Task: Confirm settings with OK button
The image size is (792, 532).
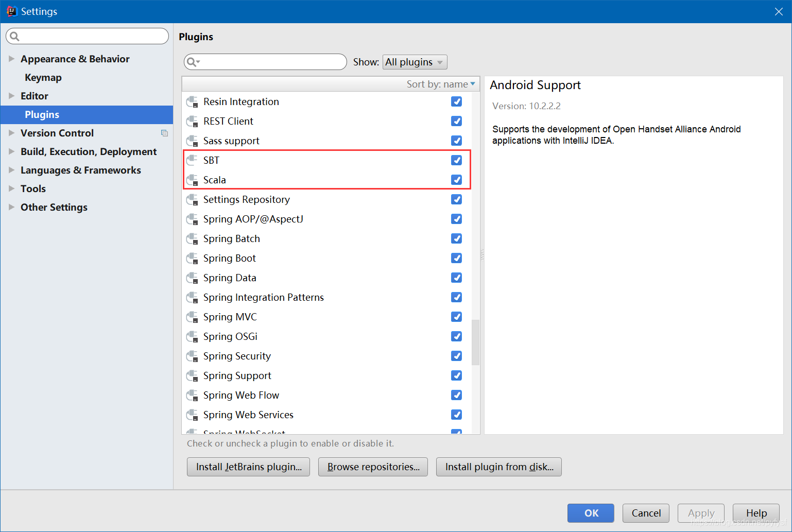Action: pos(591,513)
